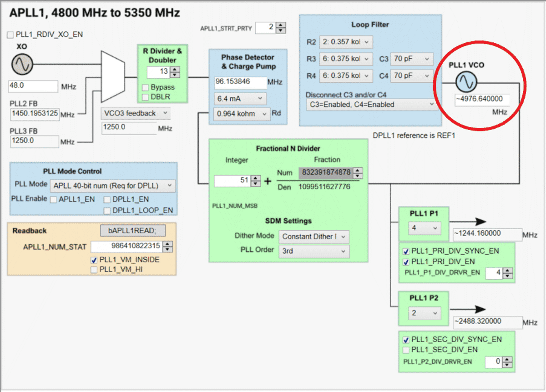Open the Dither Mode dropdown
The width and height of the screenshot is (546, 392).
click(x=313, y=236)
